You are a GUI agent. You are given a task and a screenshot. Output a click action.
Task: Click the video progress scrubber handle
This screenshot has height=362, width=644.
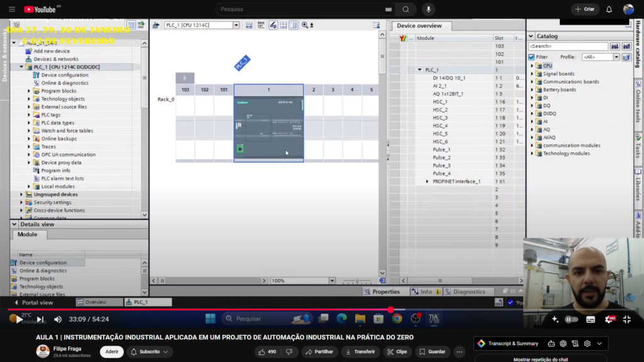tap(391, 309)
